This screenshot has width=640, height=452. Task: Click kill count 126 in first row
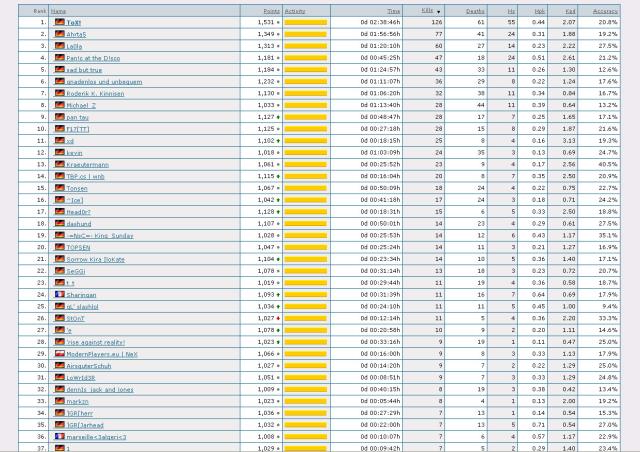[x=436, y=21]
